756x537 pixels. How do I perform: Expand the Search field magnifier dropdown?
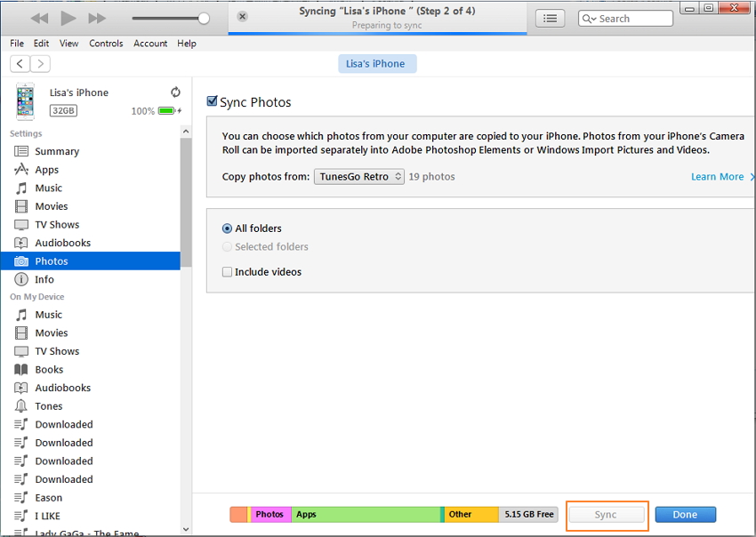click(x=590, y=19)
